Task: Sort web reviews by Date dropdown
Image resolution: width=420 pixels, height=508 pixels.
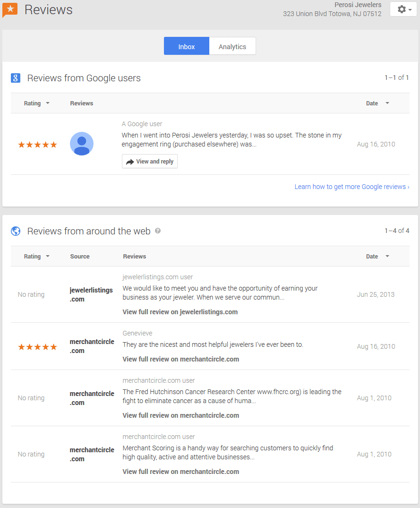Action: (377, 256)
